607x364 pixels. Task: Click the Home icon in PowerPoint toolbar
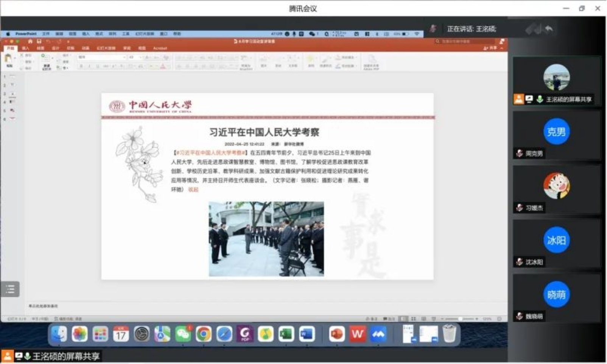[30, 41]
